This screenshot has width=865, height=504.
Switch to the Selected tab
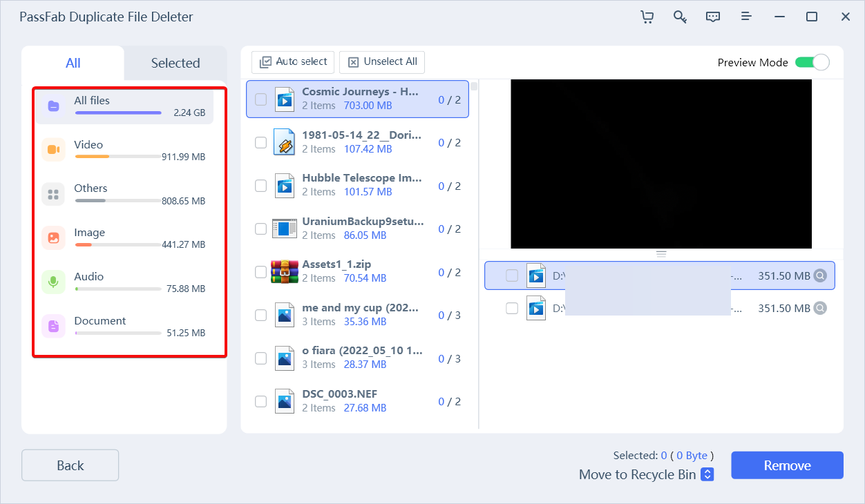coord(175,63)
